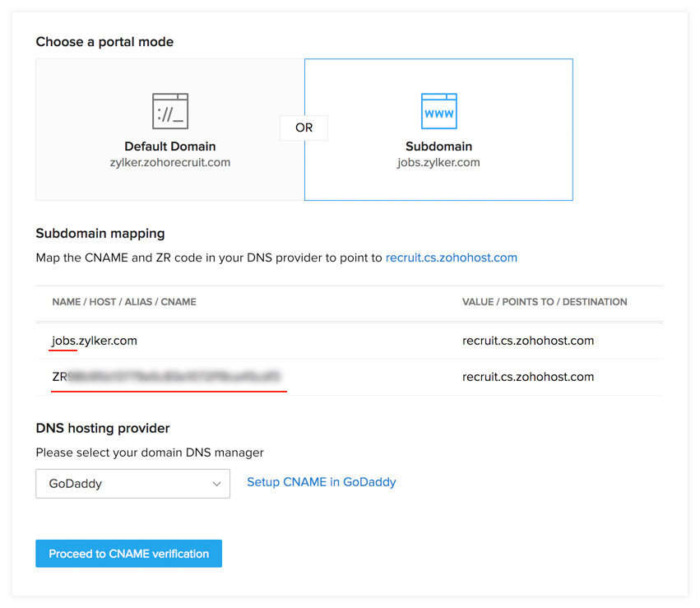The image size is (700, 608).
Task: Open the Setup CNAME in GoDaddy link
Action: 322,482
